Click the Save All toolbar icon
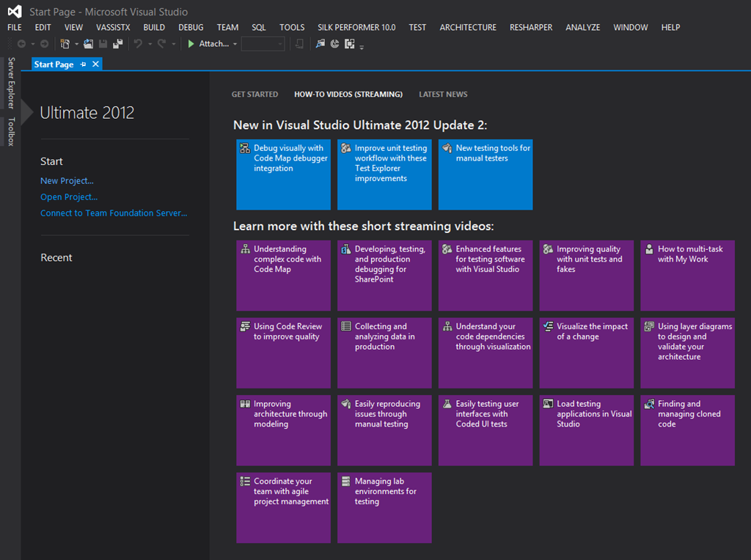 click(x=117, y=44)
